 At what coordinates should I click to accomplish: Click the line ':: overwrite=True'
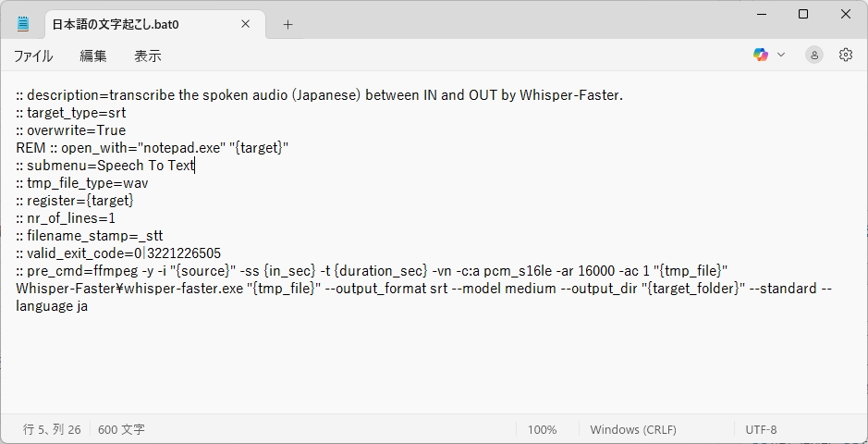71,130
